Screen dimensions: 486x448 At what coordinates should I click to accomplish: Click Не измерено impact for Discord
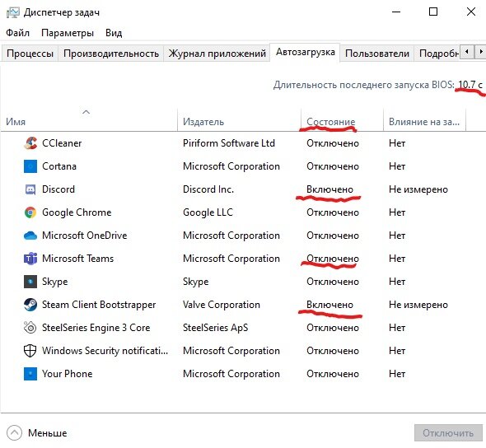418,189
